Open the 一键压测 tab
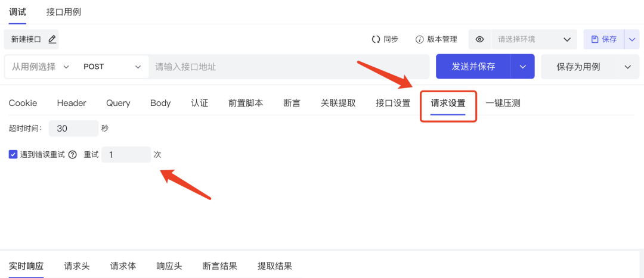The width and height of the screenshot is (644, 278). [x=503, y=103]
